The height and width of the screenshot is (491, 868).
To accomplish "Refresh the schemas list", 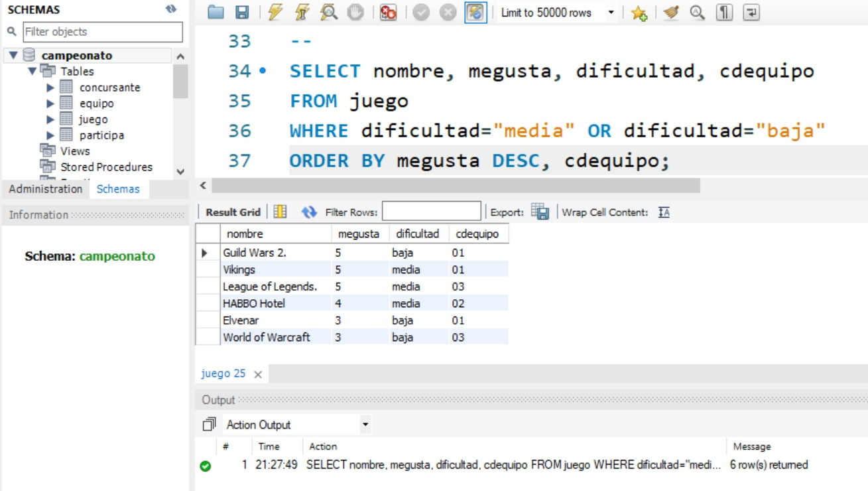I will (x=171, y=9).
